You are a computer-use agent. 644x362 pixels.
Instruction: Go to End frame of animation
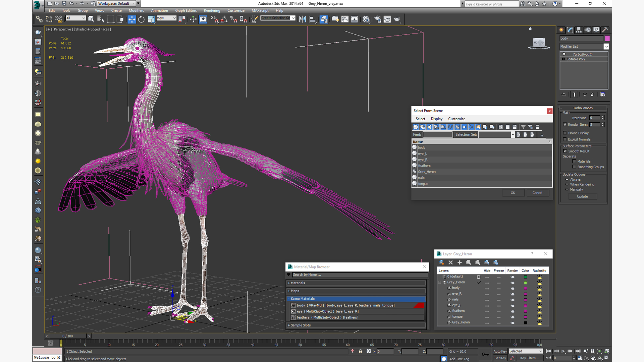578,351
